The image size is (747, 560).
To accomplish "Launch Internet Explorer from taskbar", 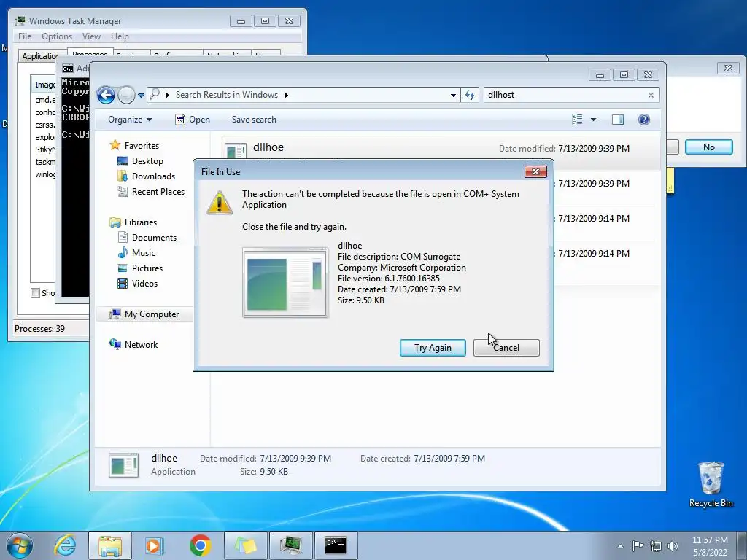I will 65,545.
